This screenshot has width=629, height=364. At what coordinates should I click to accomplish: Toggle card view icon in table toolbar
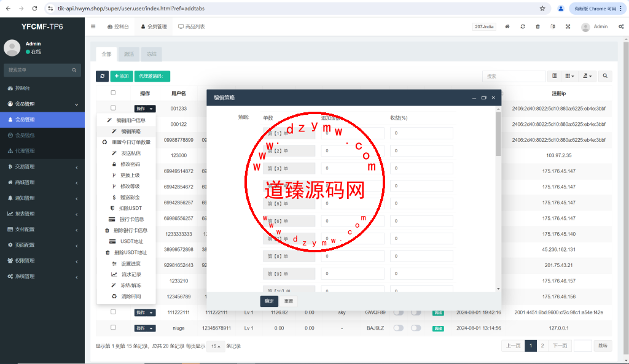coord(555,76)
